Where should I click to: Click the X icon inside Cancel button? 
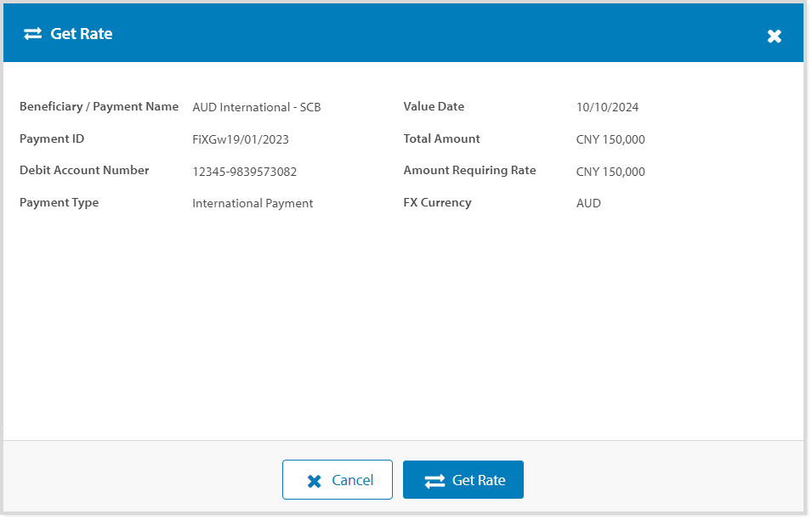[314, 481]
